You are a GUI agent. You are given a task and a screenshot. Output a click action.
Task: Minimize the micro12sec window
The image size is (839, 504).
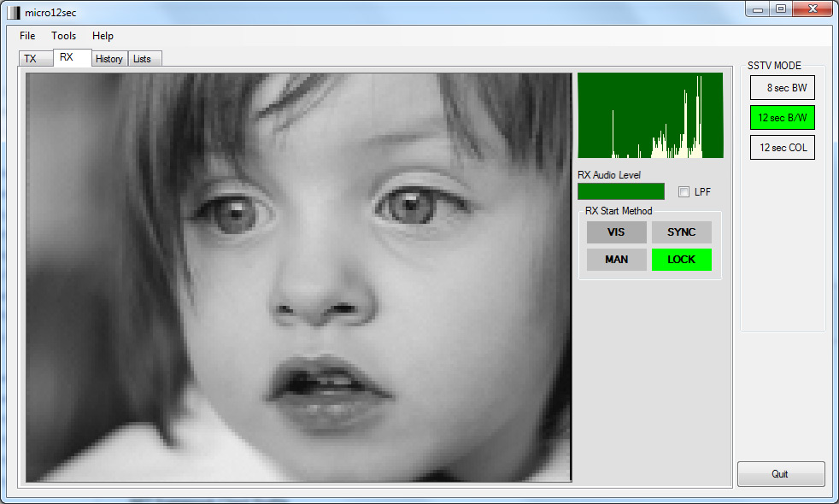click(758, 9)
